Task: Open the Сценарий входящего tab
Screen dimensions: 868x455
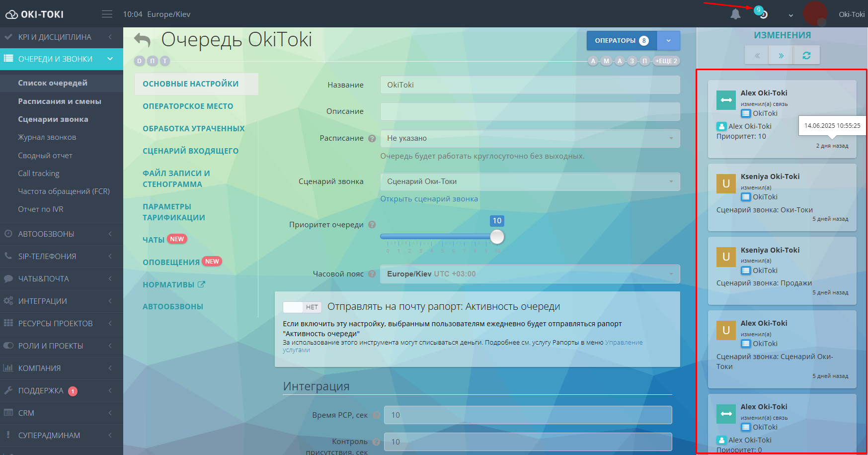Action: pos(191,151)
